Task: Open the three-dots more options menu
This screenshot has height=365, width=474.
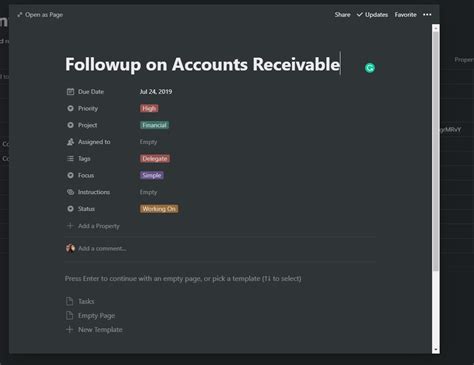Action: click(427, 15)
